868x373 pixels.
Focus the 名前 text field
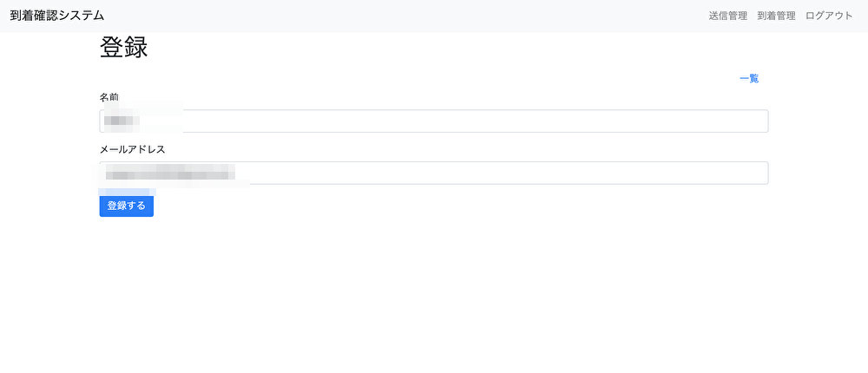tap(434, 121)
